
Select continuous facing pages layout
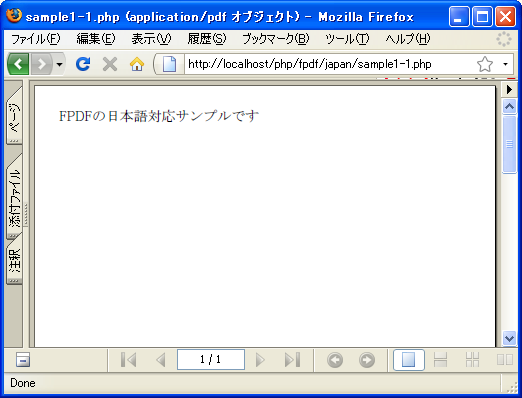[x=472, y=360]
